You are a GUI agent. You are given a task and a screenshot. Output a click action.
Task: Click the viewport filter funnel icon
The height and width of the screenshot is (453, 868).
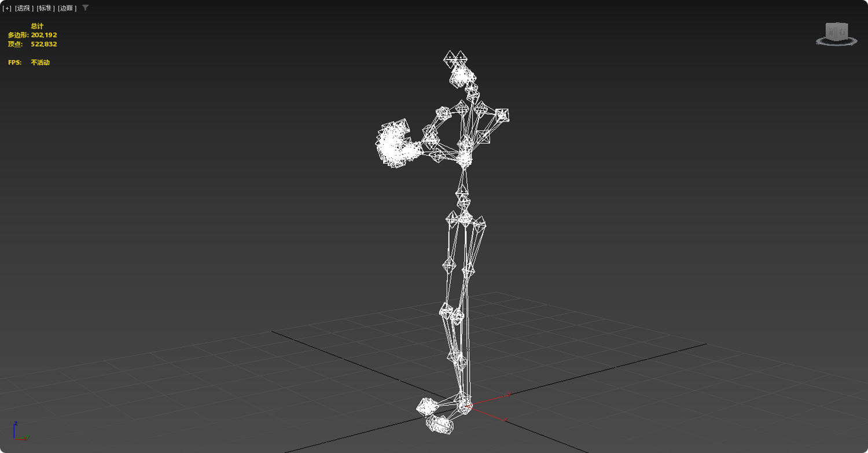pyautogui.click(x=86, y=8)
